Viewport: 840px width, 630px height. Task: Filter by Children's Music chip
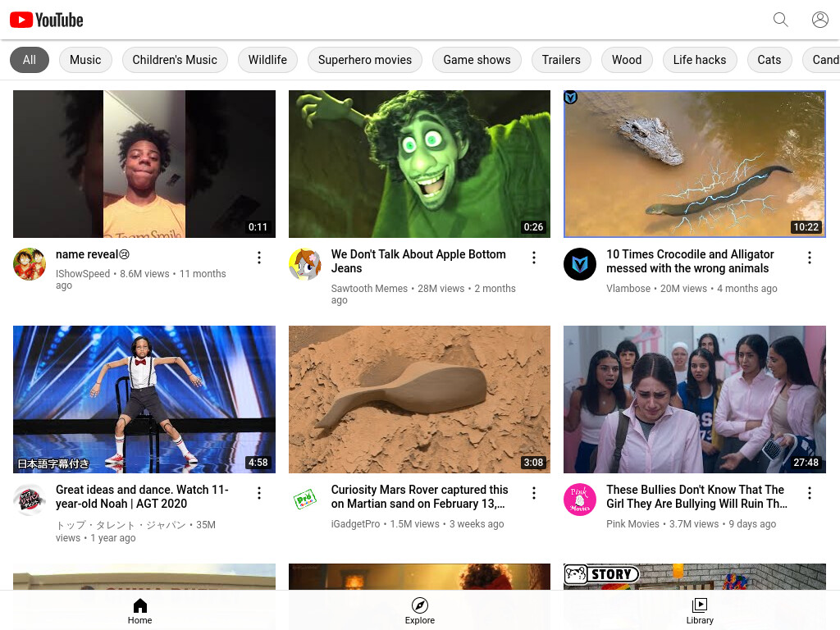[x=175, y=60]
